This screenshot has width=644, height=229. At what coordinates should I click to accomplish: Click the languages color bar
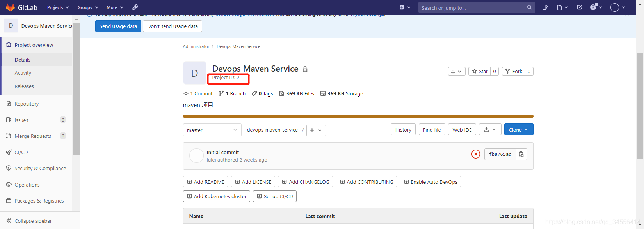358,116
